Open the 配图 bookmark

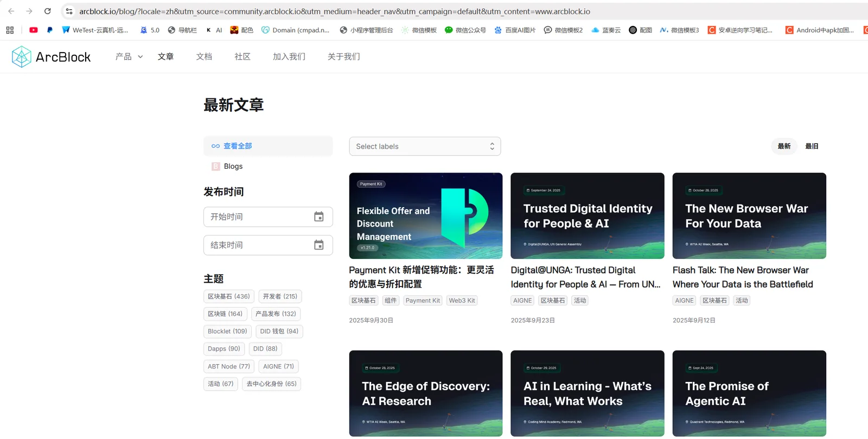tap(641, 30)
